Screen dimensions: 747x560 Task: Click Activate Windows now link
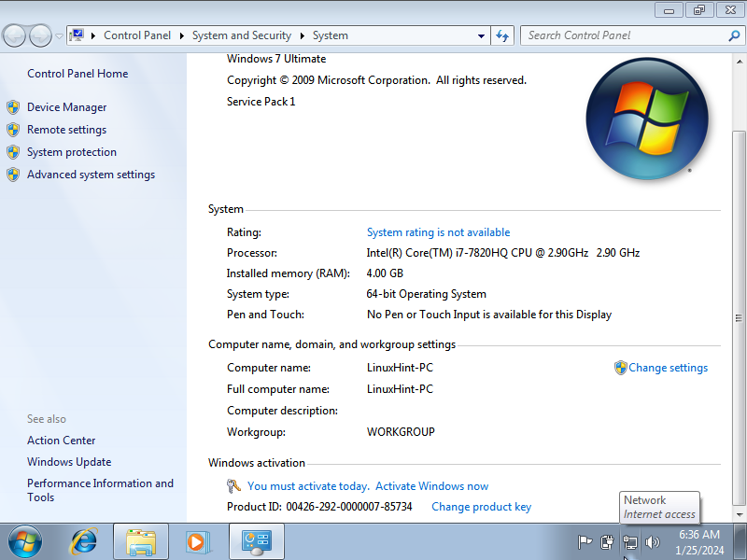431,486
